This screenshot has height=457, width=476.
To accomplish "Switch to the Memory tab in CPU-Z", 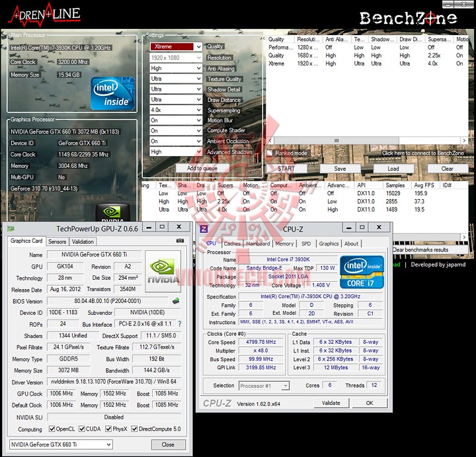I will click(x=284, y=243).
